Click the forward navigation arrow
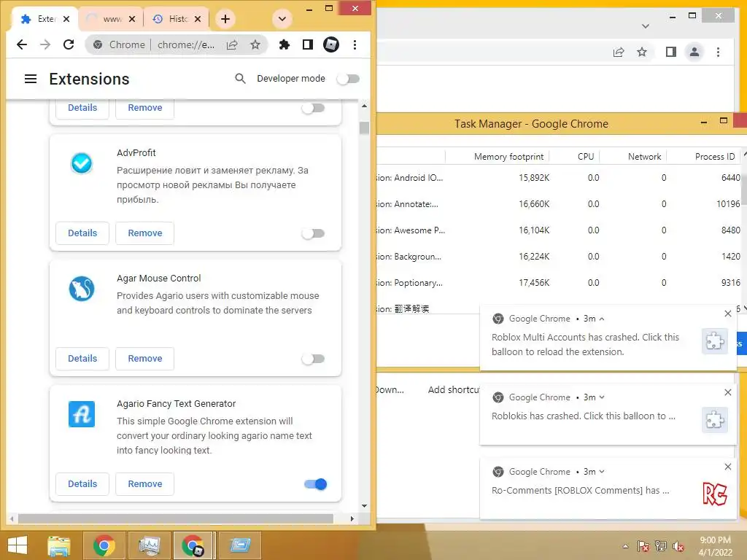The height and width of the screenshot is (560, 747). click(45, 44)
